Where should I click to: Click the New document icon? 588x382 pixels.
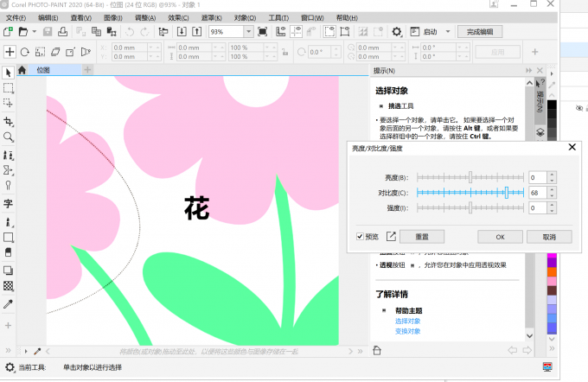(x=8, y=32)
